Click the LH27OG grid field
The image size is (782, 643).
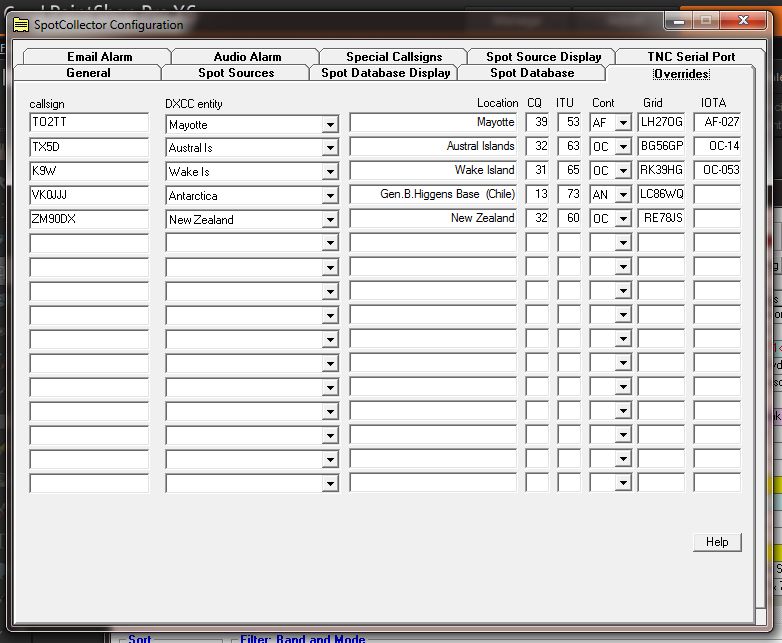(x=661, y=122)
